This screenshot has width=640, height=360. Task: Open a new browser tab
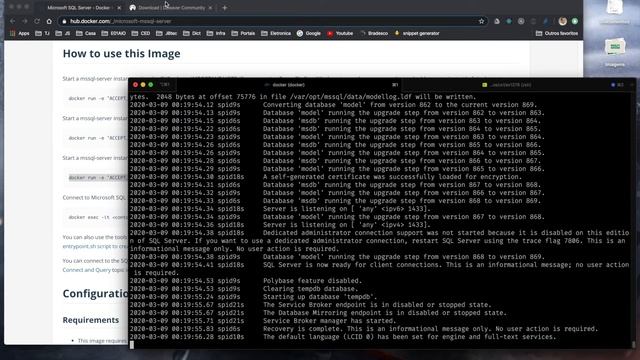point(224,8)
